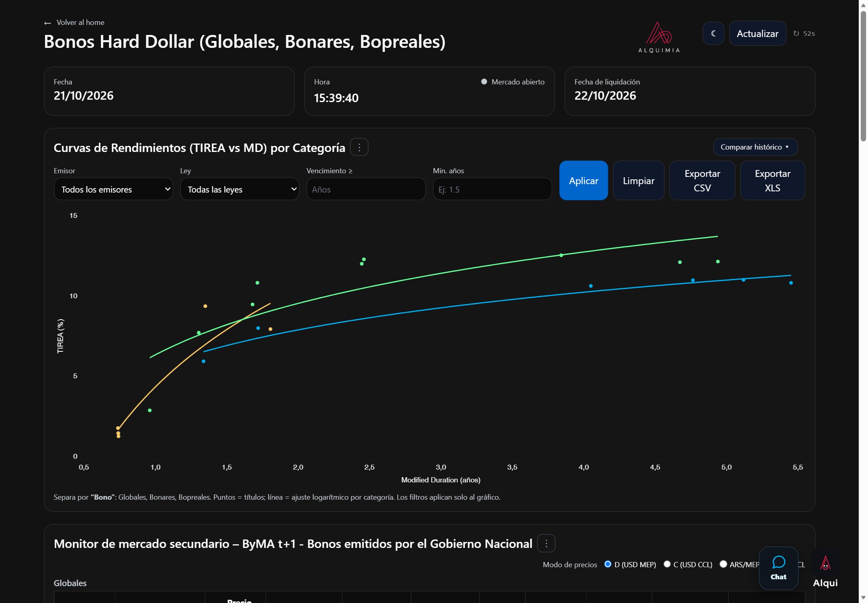The width and height of the screenshot is (868, 603).
Task: Focus the Vencimiento Años input field
Action: pos(366,189)
